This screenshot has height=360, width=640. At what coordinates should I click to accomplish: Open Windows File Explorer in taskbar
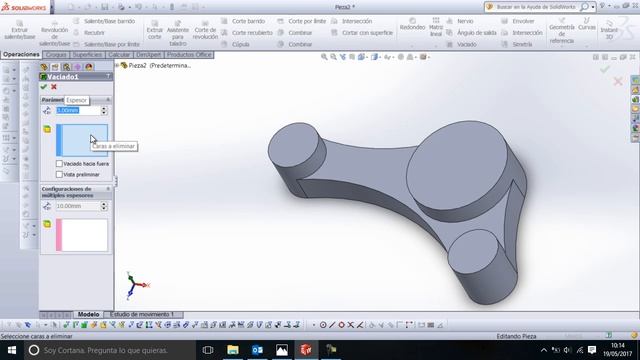[233, 350]
